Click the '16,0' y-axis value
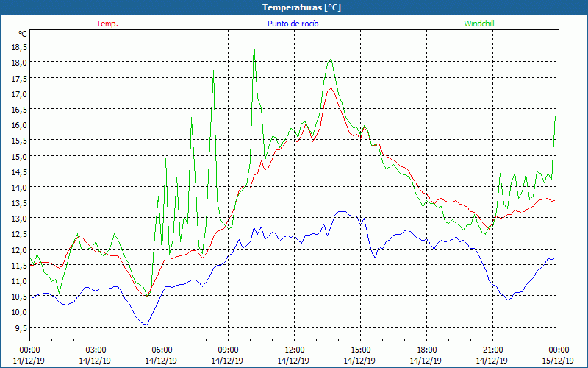 tap(20, 124)
